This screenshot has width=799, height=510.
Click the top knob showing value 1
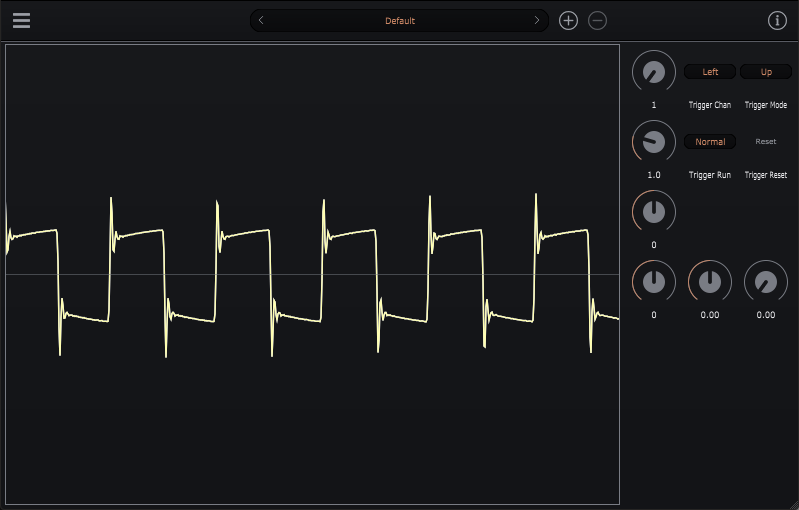click(654, 72)
